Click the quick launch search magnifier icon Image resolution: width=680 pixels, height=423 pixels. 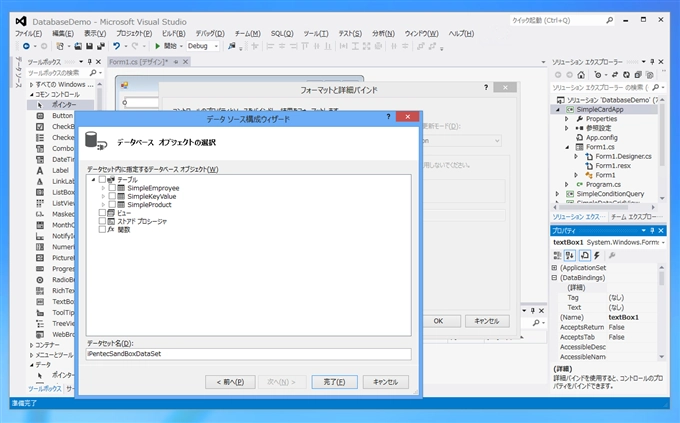[x=609, y=20]
